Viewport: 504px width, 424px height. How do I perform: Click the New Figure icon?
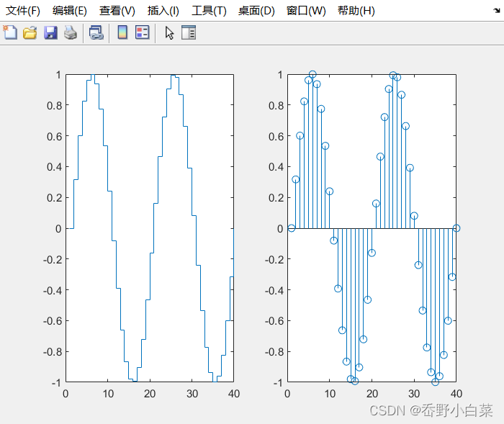(x=10, y=32)
